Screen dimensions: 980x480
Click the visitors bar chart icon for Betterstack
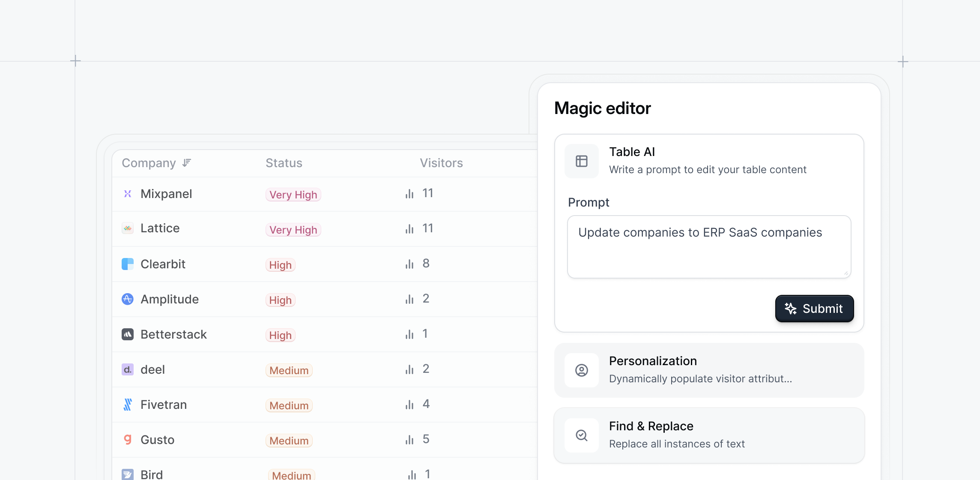pyautogui.click(x=409, y=334)
